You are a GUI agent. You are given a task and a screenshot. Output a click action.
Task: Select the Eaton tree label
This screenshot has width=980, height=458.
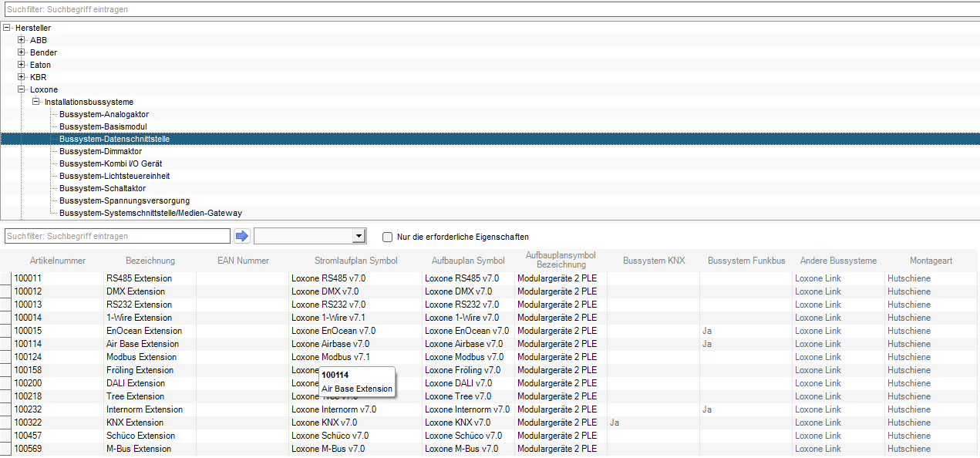(x=40, y=65)
